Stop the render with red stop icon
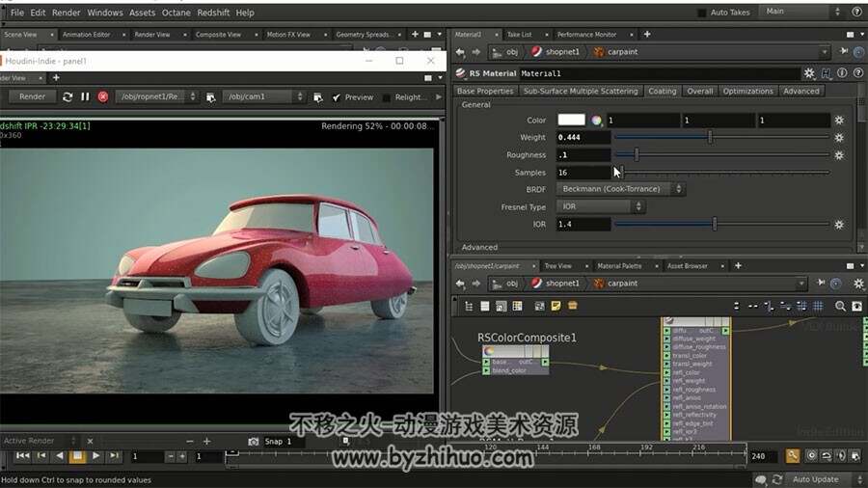This screenshot has height=488, width=868. [x=103, y=96]
